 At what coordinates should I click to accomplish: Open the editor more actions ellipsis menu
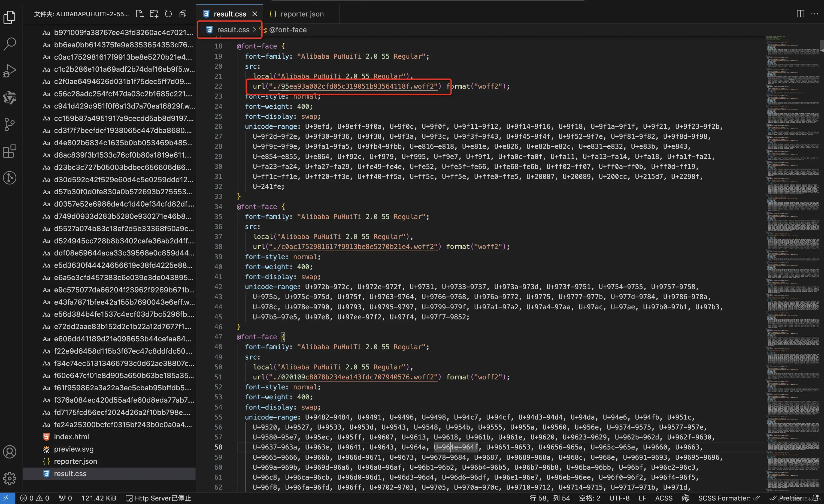[x=815, y=14]
